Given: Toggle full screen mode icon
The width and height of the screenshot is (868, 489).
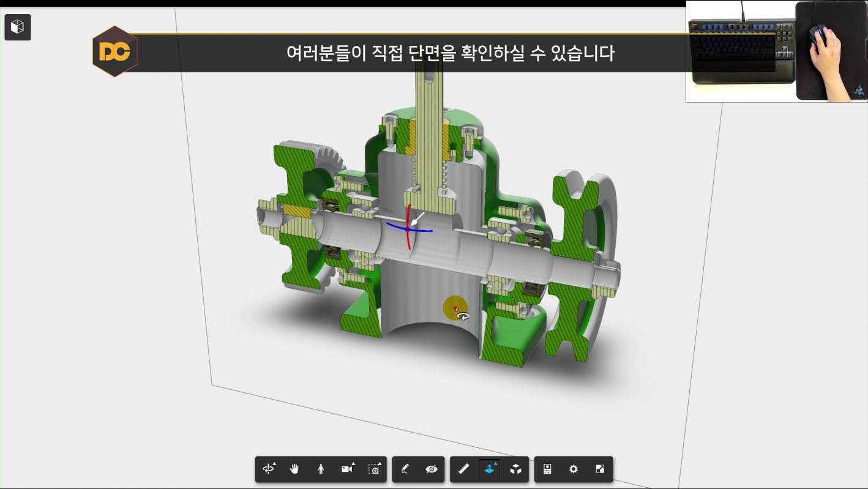Looking at the screenshot, I should 600,469.
